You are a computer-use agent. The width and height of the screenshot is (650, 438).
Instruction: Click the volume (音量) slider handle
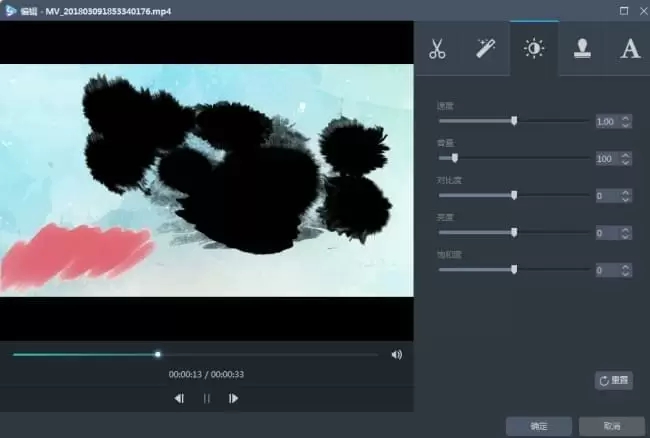(455, 158)
